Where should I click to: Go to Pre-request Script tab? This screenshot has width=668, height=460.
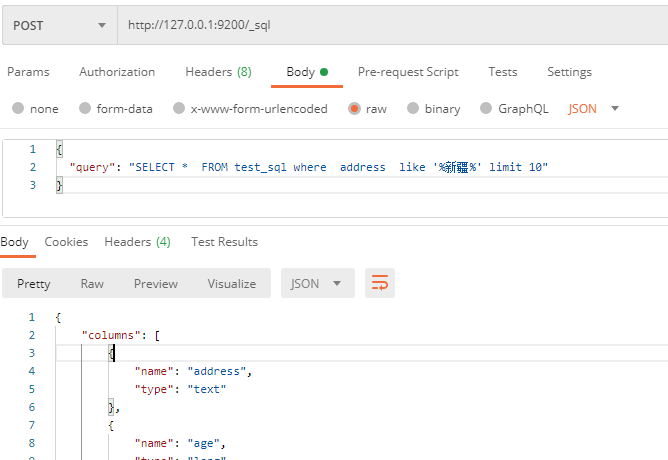pyautogui.click(x=408, y=72)
